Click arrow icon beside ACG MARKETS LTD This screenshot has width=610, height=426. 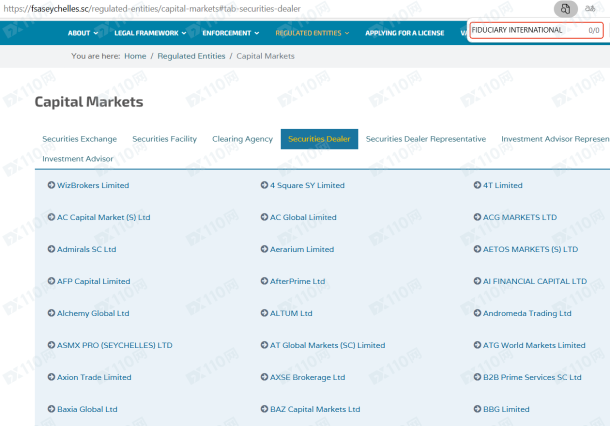pyautogui.click(x=477, y=217)
